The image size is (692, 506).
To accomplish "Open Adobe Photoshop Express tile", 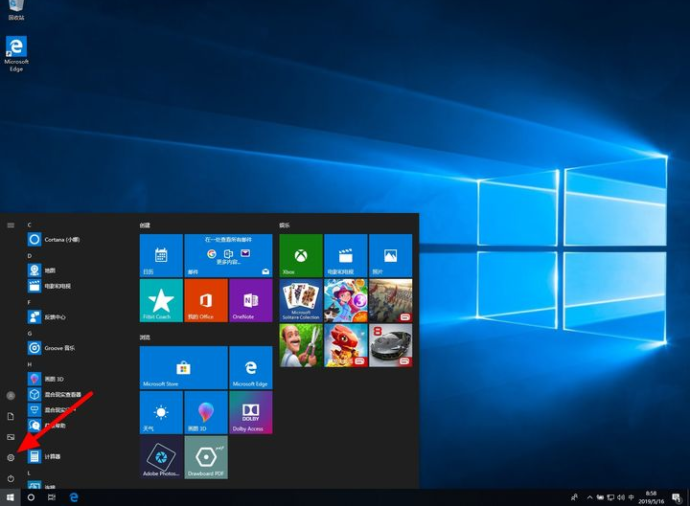I will click(161, 456).
